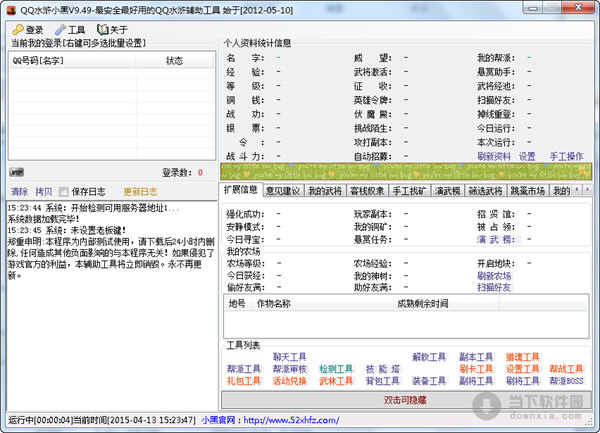The height and width of the screenshot is (433, 600).
Task: Open the 帮派BOSS tool
Action: [566, 381]
